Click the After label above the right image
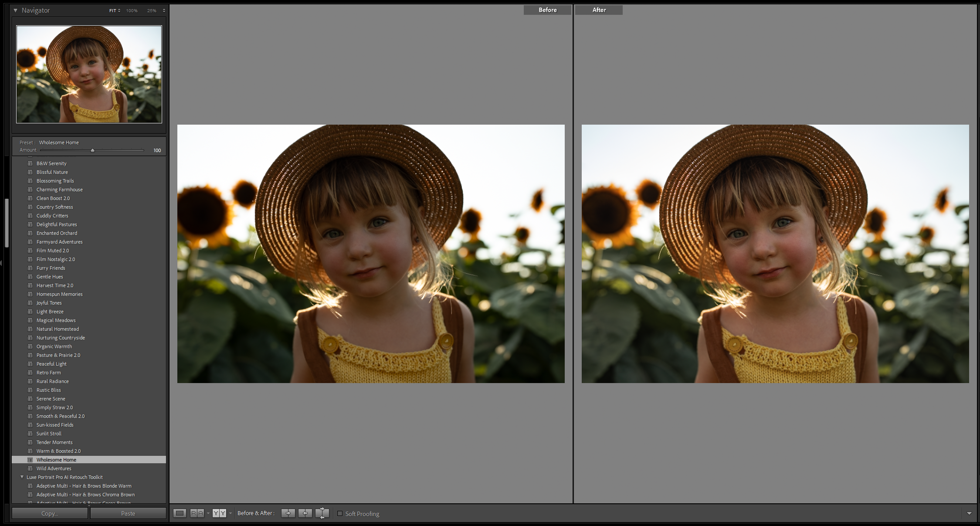Screen dimensions: 980x526 click(599, 10)
